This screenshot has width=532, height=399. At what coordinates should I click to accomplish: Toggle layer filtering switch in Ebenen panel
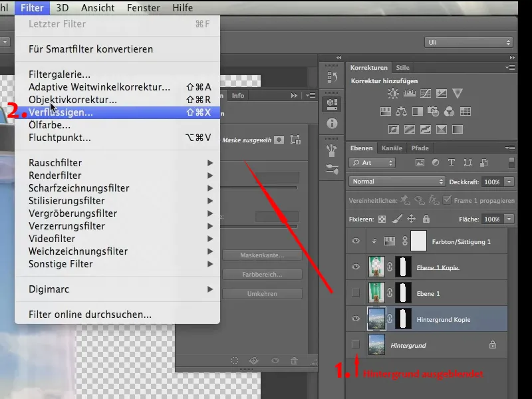[511, 162]
